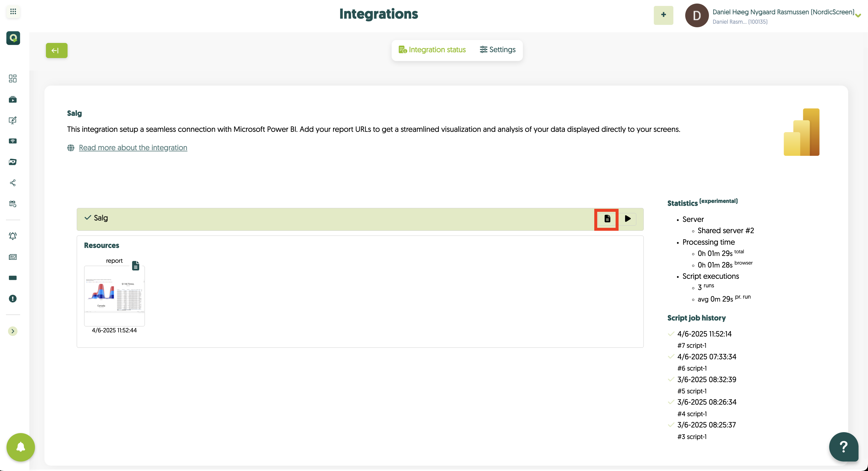The image size is (868, 471).
Task: Open the playlists icon in sidebar
Action: (x=13, y=100)
